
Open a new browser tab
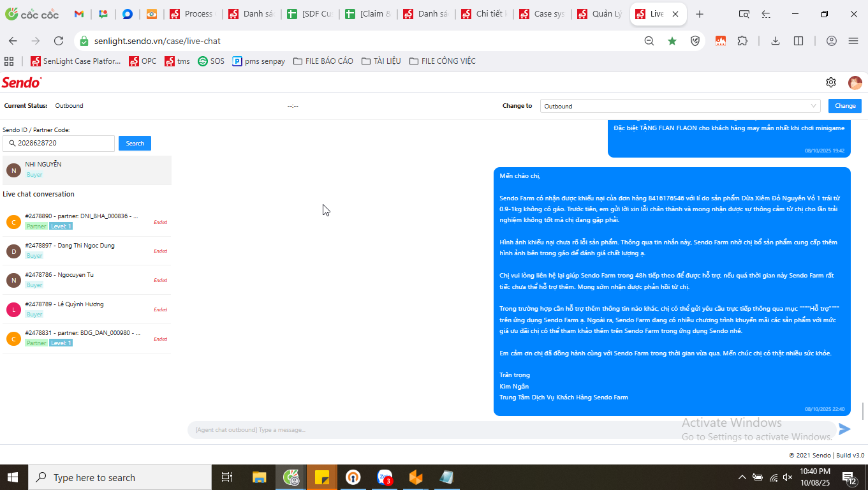tap(700, 14)
